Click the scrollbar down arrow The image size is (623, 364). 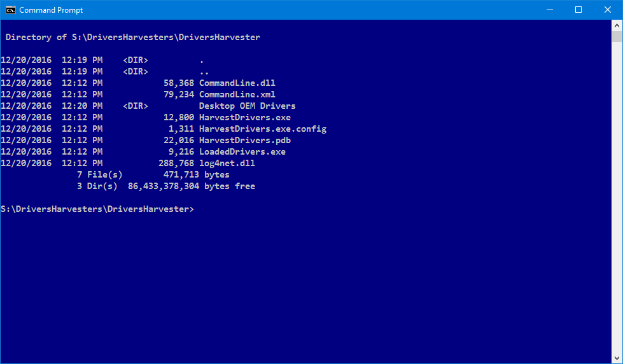617,358
